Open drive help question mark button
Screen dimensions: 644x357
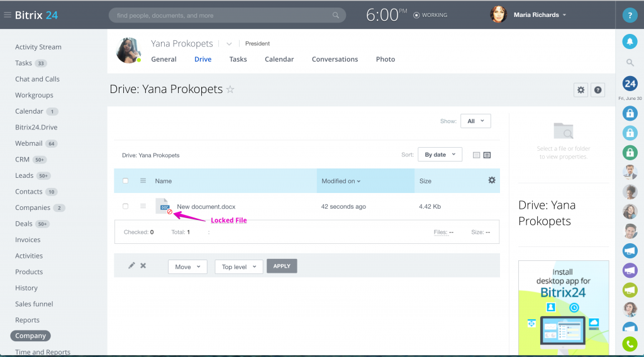tap(598, 90)
